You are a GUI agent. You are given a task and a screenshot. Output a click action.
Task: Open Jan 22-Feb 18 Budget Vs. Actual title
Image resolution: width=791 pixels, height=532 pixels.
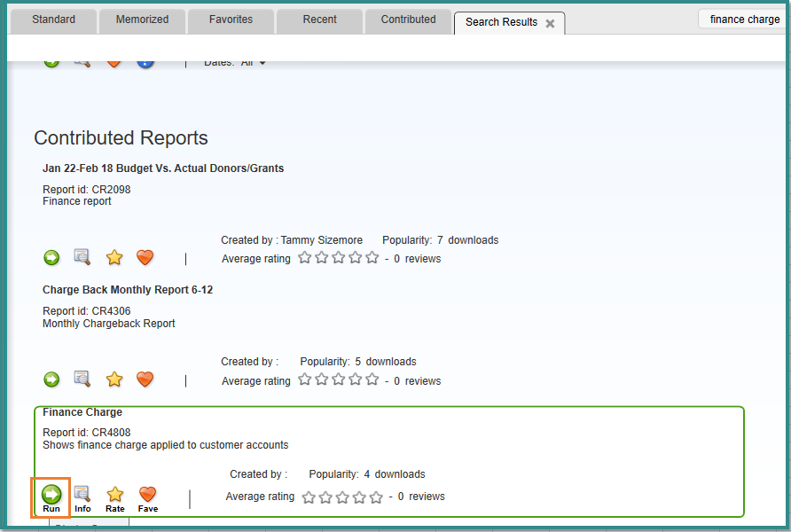163,168
